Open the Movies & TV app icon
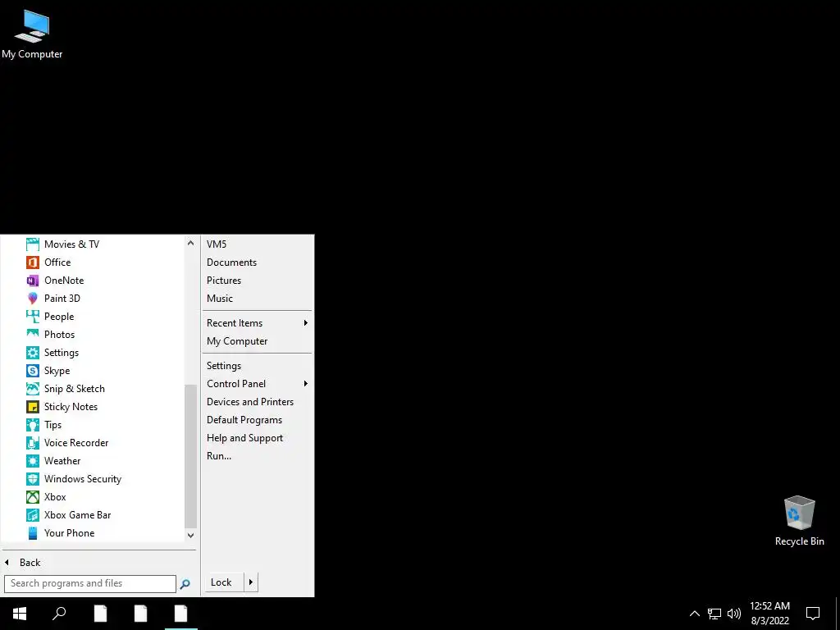840x630 pixels. pos(33,244)
